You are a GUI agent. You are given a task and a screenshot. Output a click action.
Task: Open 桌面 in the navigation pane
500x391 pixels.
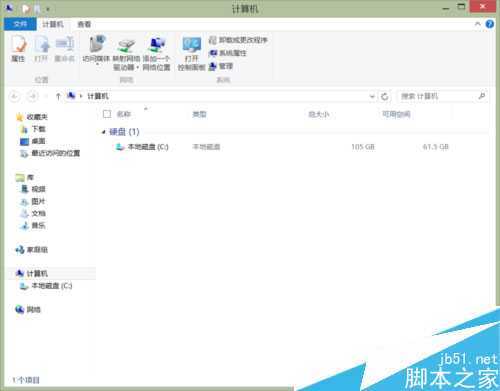tap(33, 141)
